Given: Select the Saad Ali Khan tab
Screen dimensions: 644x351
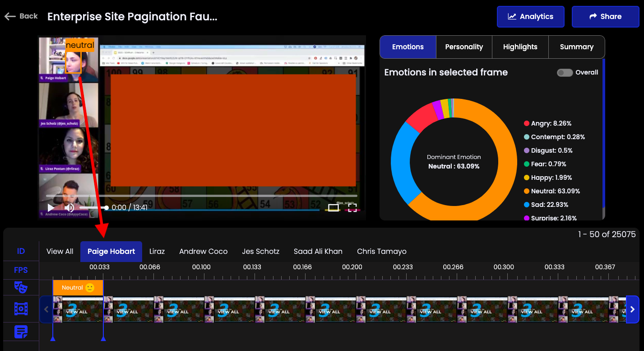Looking at the screenshot, I should [318, 252].
